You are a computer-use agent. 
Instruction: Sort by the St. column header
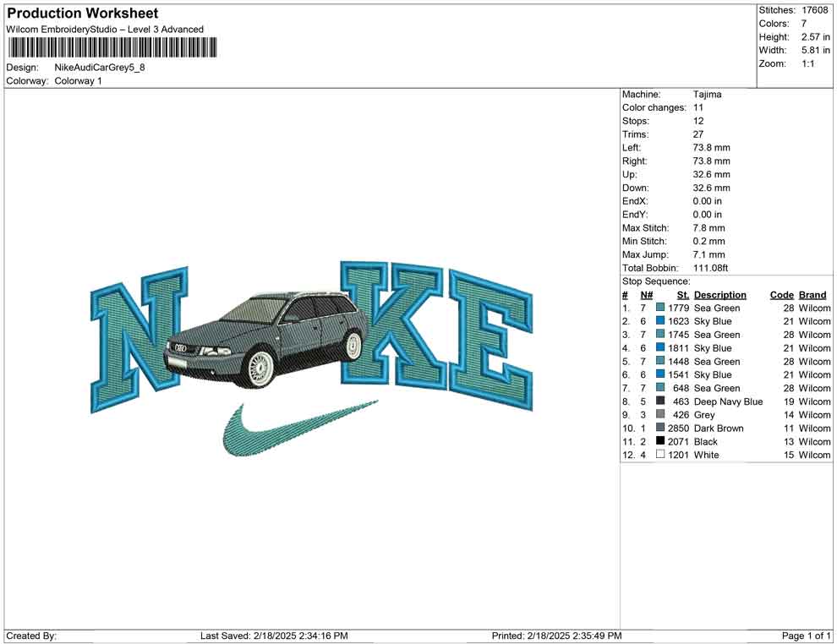pos(681,294)
